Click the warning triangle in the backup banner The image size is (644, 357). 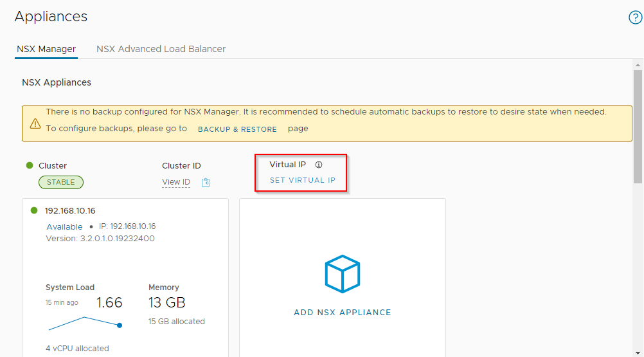(35, 124)
